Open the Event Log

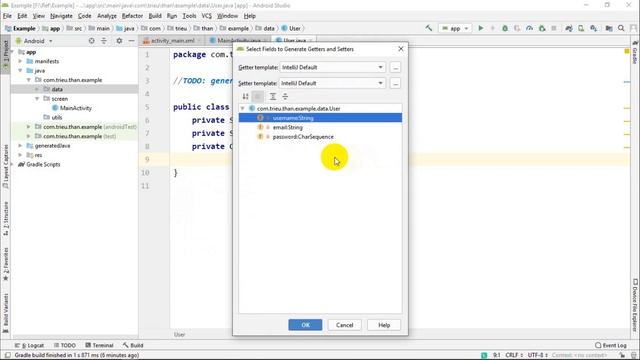click(611, 345)
